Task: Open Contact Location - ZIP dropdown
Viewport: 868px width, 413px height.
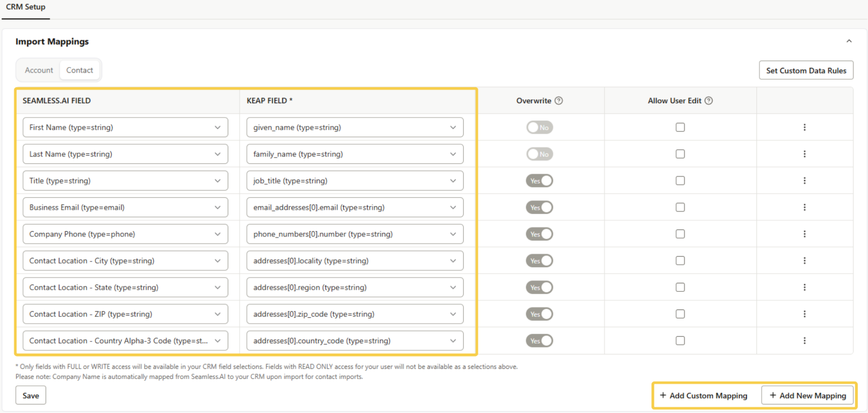Action: 125,314
